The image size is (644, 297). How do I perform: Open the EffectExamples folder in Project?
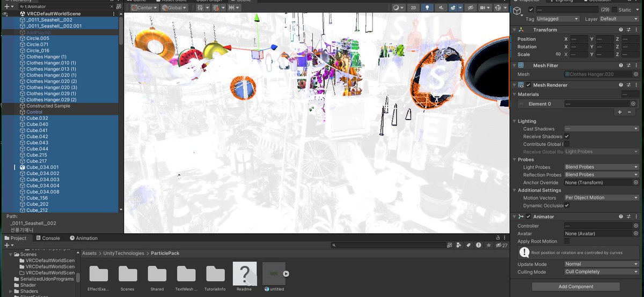pos(98,277)
